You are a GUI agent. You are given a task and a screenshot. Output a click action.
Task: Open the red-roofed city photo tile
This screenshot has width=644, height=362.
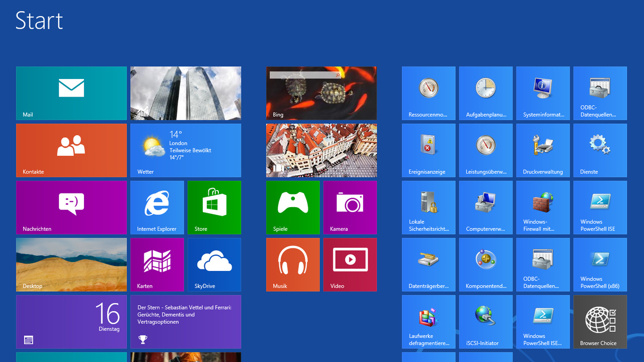click(321, 150)
